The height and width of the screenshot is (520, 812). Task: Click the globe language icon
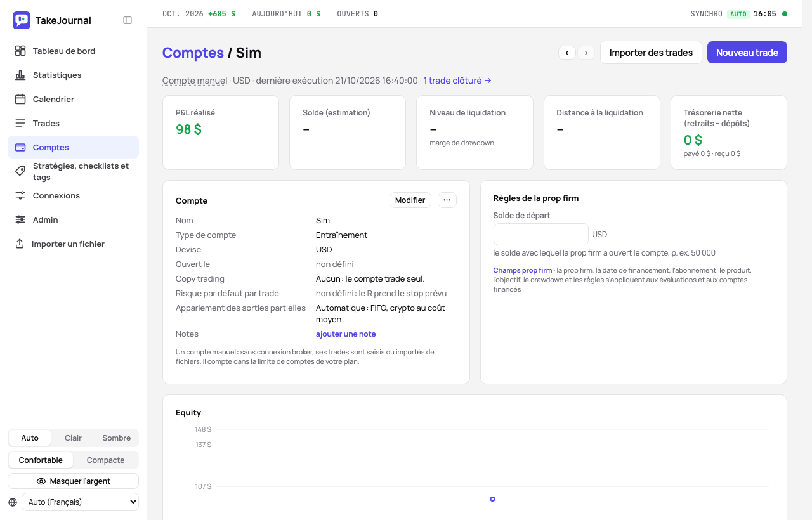pyautogui.click(x=13, y=502)
